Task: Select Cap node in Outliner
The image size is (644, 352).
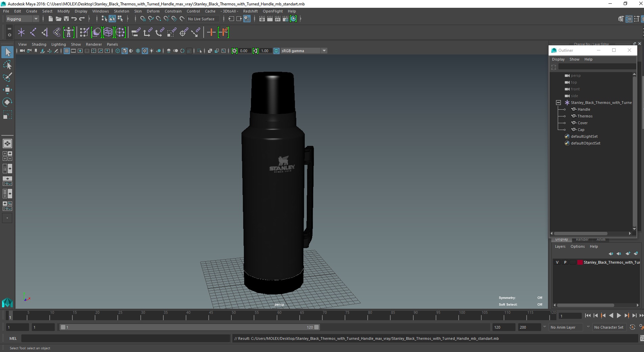Action: 581,130
